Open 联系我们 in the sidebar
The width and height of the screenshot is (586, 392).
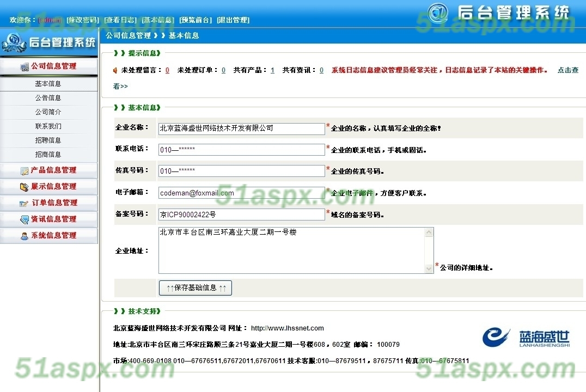(48, 126)
